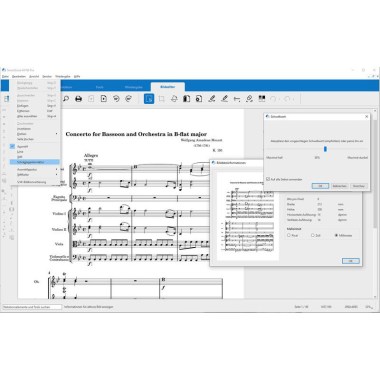The height and width of the screenshot is (380, 380).
Task: Click OK in the image information dialog
Action: pos(351,261)
